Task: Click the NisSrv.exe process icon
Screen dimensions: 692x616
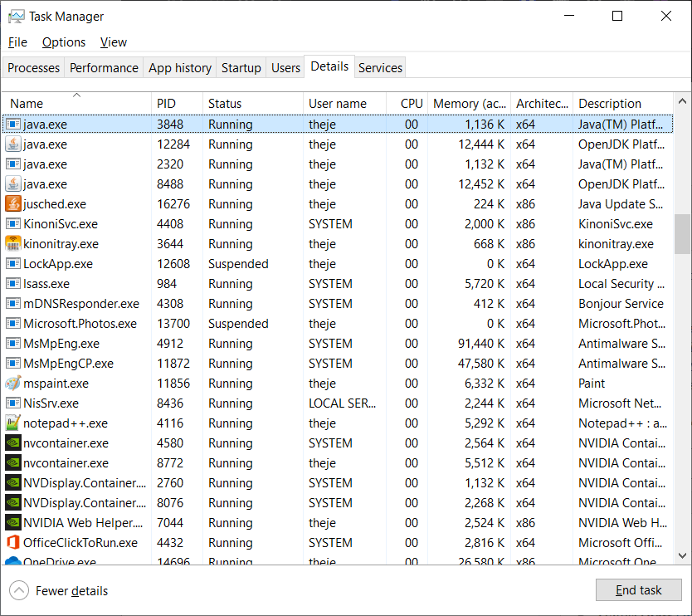Action: tap(13, 403)
